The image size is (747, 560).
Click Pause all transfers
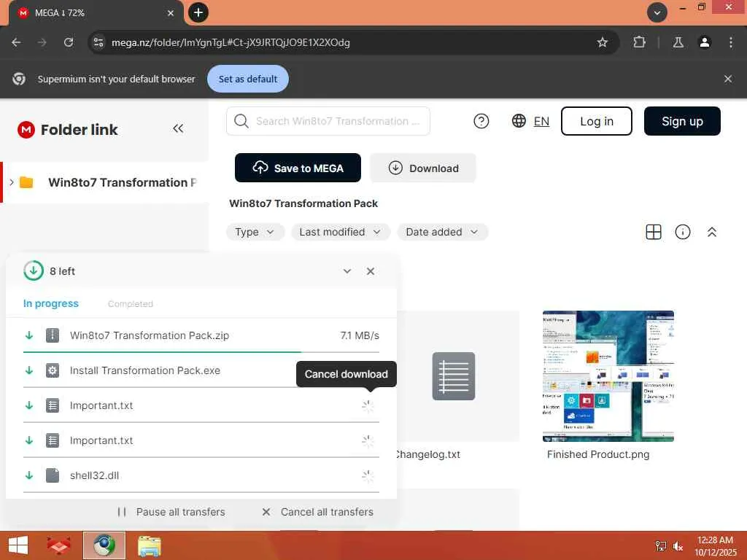[171, 512]
